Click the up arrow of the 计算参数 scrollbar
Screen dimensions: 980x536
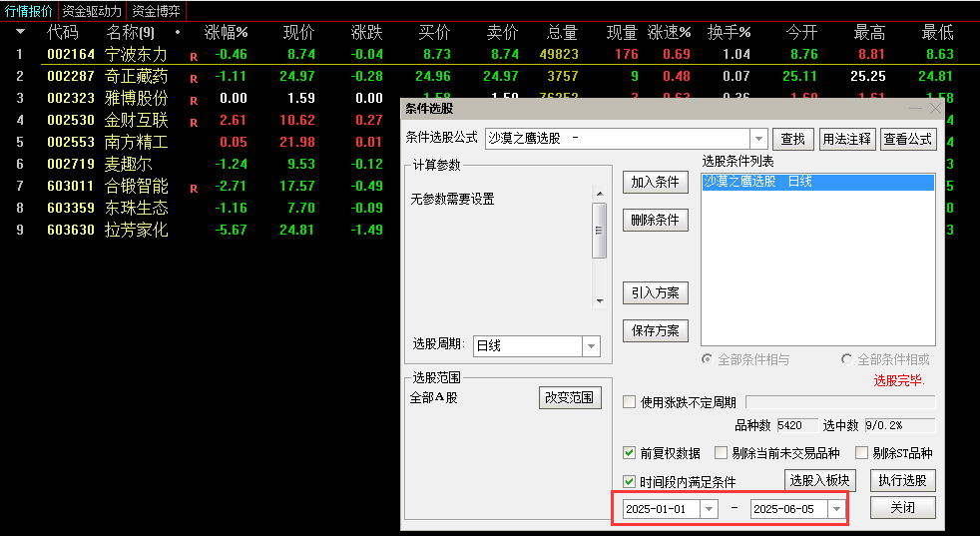tap(600, 194)
